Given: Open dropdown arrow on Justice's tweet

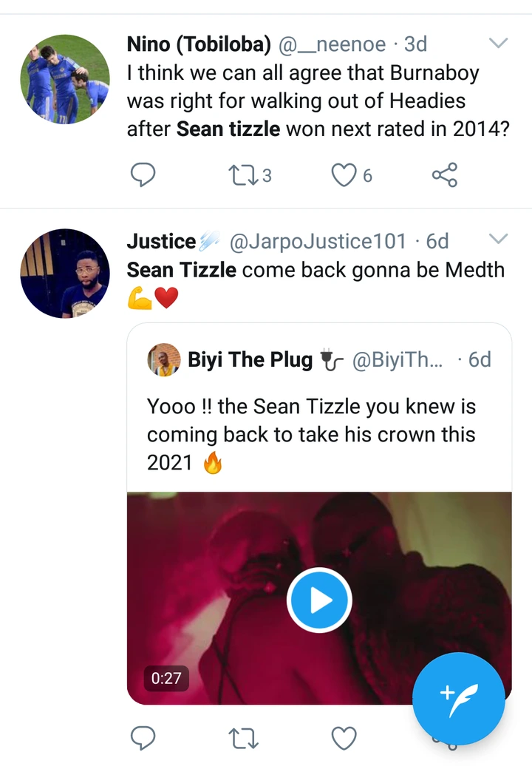Looking at the screenshot, I should pos(499,238).
